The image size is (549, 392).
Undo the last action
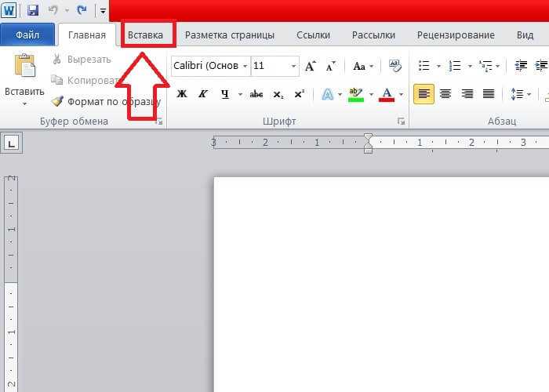[x=53, y=10]
